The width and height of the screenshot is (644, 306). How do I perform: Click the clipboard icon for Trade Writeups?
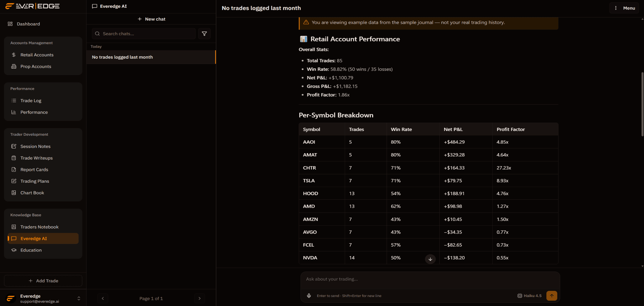tap(14, 158)
